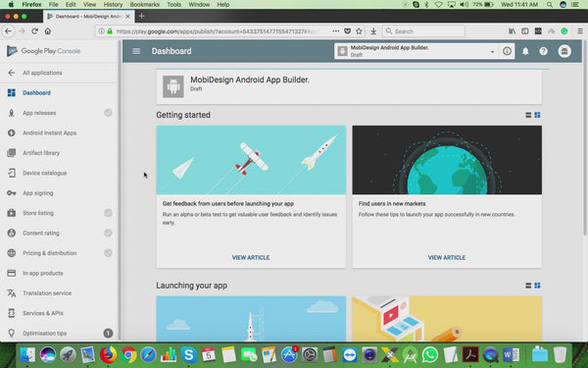Screen dimensions: 588x368
Task: Reload the page in Firefox
Action: pos(34,31)
